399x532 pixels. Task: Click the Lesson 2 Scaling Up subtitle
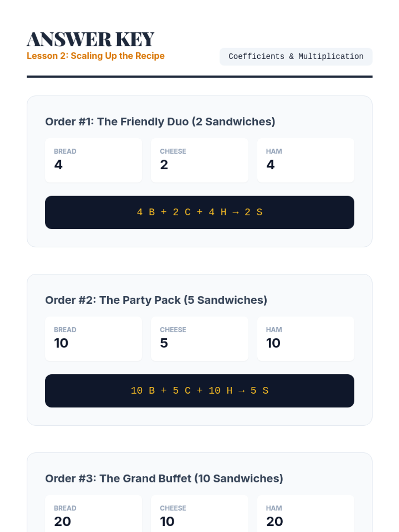(96, 56)
